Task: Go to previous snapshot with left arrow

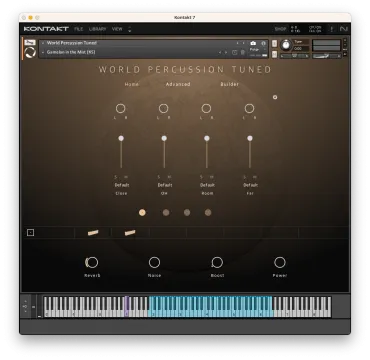Action: [220, 52]
